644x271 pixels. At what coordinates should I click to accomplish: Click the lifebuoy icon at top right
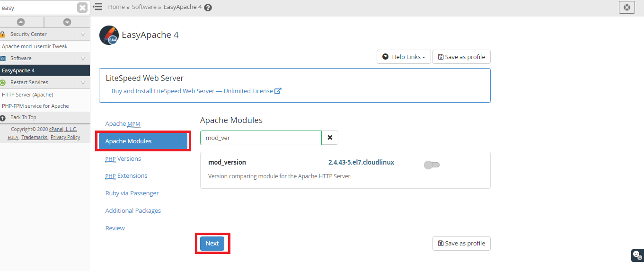click(627, 7)
